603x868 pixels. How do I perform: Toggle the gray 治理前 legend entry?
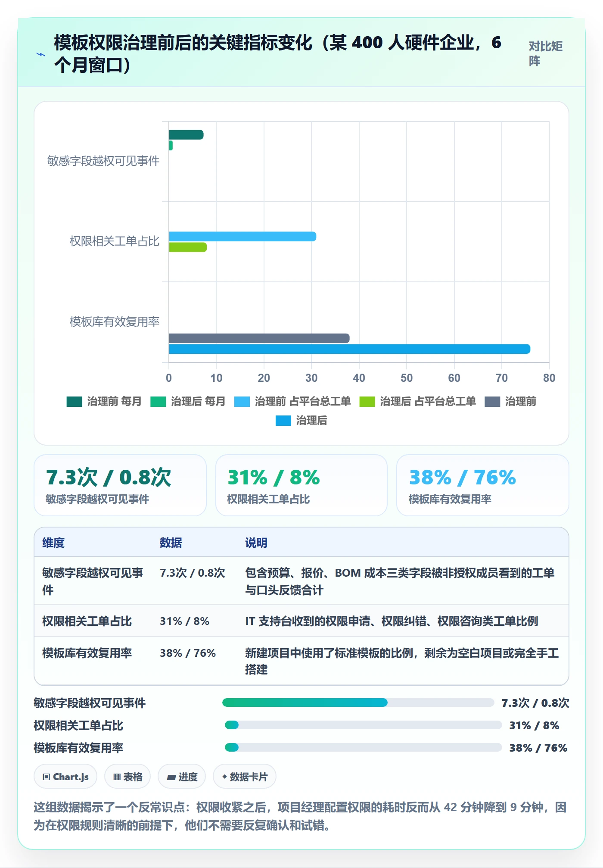(510, 402)
